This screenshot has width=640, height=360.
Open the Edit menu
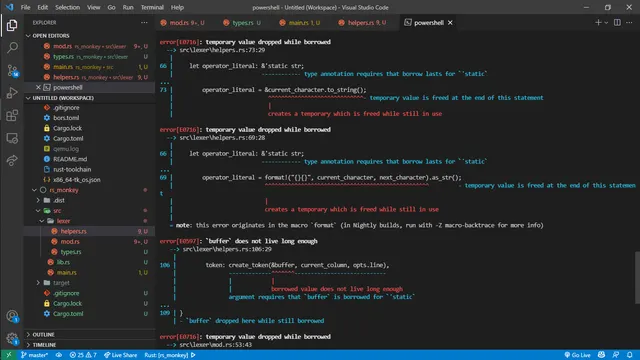tap(42, 7)
